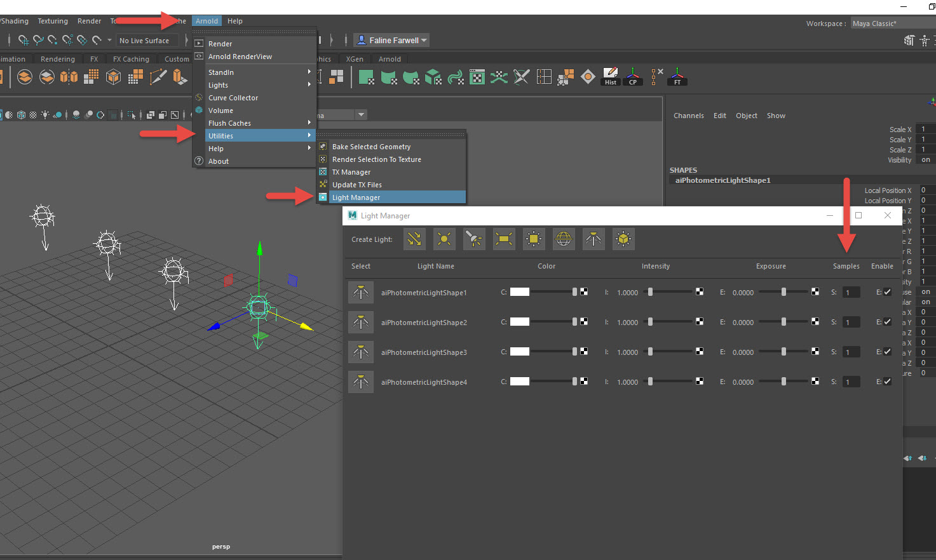
Task: Create an area light in Light Manager
Action: click(504, 239)
